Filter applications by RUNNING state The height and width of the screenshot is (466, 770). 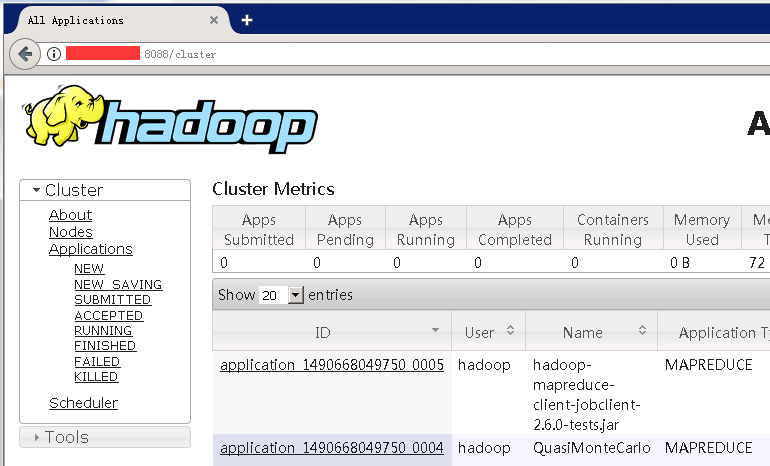[103, 330]
